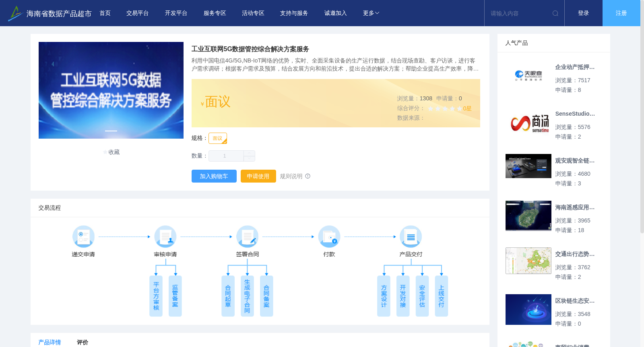Image resolution: width=644 pixels, height=347 pixels.
Task: Click the 递交申请 step icon
Action: click(83, 237)
